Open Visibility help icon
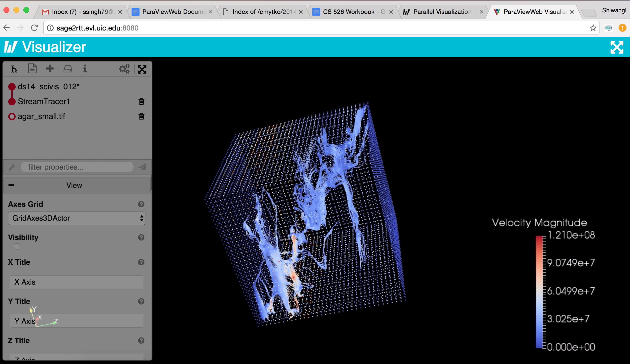 (x=141, y=238)
